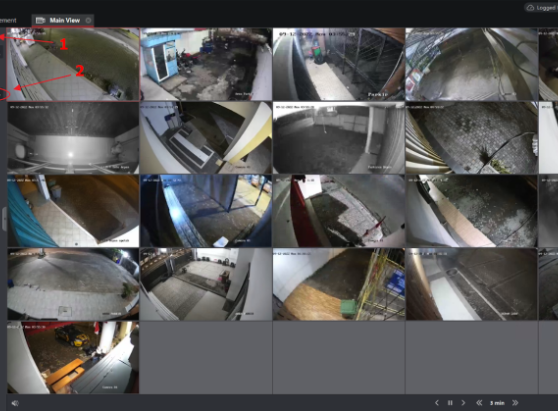Select the wide paved driveway camera feed
Viewport: 558px width, 411px height.
(x=73, y=284)
